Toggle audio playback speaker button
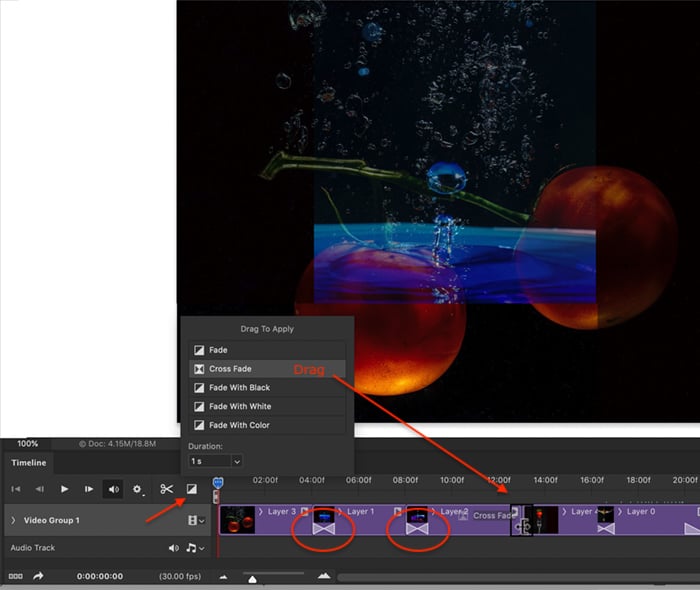The width and height of the screenshot is (700, 590). tap(113, 489)
